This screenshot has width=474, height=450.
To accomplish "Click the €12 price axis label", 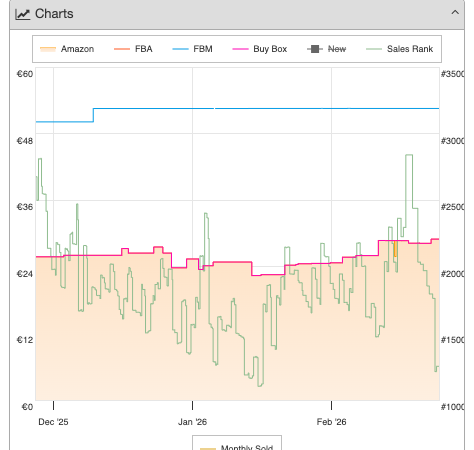I will [x=25, y=340].
